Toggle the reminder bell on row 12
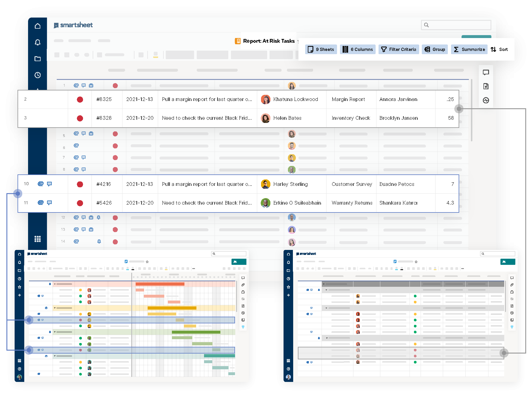This screenshot has width=532, height=398. point(99,217)
